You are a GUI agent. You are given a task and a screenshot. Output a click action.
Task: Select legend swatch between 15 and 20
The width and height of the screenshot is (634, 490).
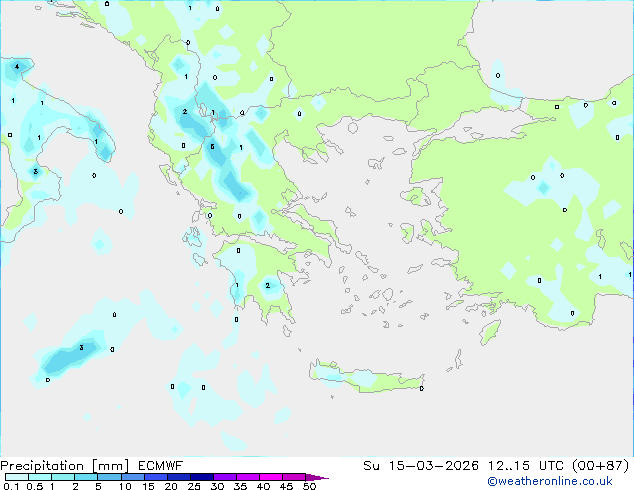[x=155, y=477]
